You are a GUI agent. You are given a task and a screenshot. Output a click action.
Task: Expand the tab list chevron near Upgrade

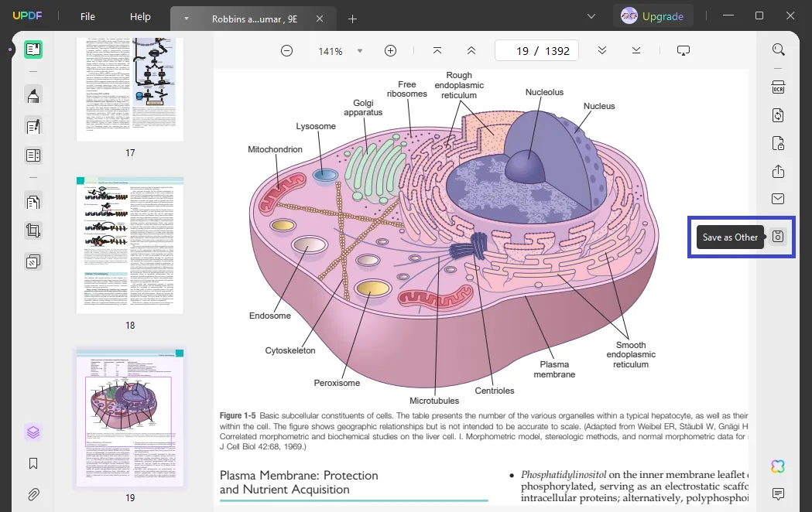tap(591, 16)
